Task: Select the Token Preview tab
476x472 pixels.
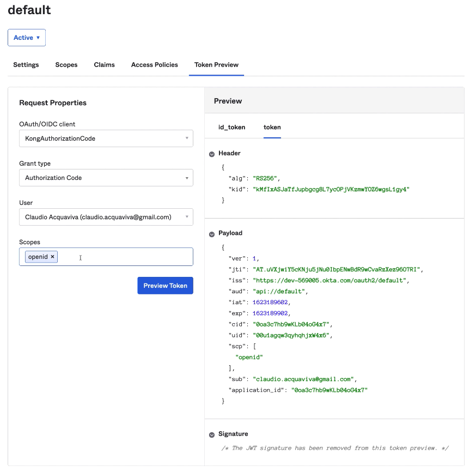Action: click(216, 65)
